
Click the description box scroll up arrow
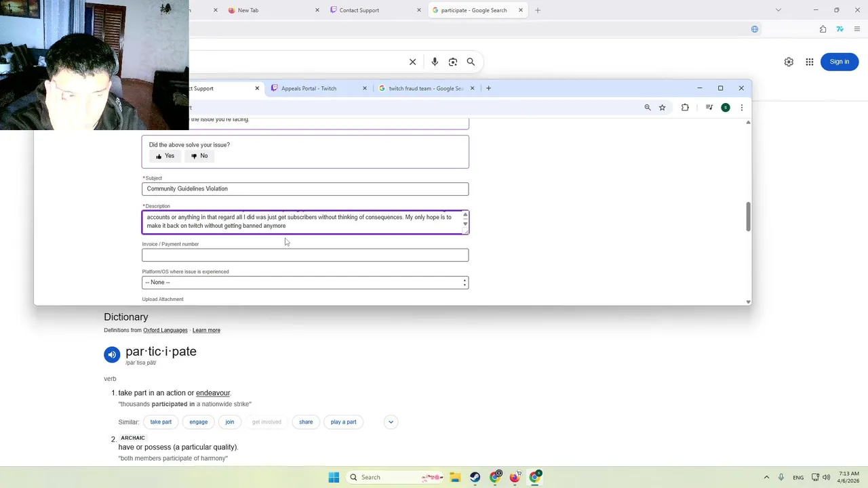pos(465,215)
